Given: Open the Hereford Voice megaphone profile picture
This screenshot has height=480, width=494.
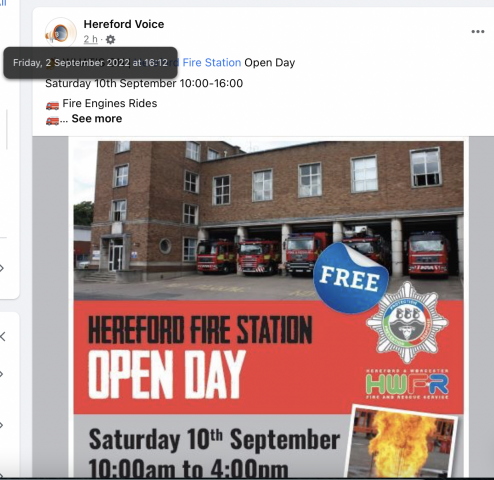Looking at the screenshot, I should tap(60, 33).
